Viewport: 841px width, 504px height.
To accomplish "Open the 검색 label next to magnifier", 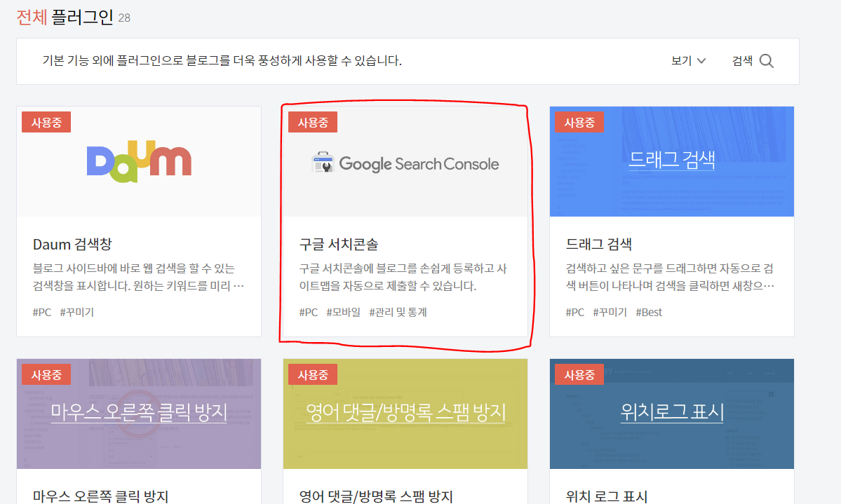I will [x=742, y=60].
